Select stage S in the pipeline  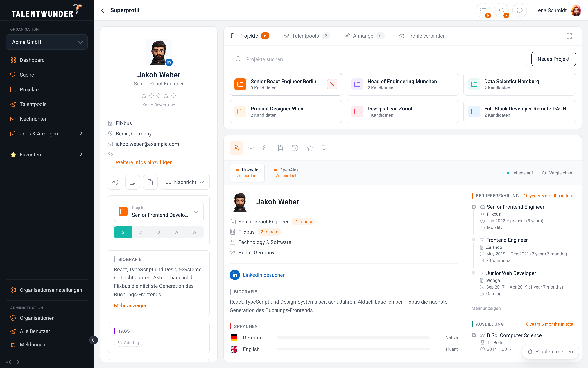(x=123, y=232)
